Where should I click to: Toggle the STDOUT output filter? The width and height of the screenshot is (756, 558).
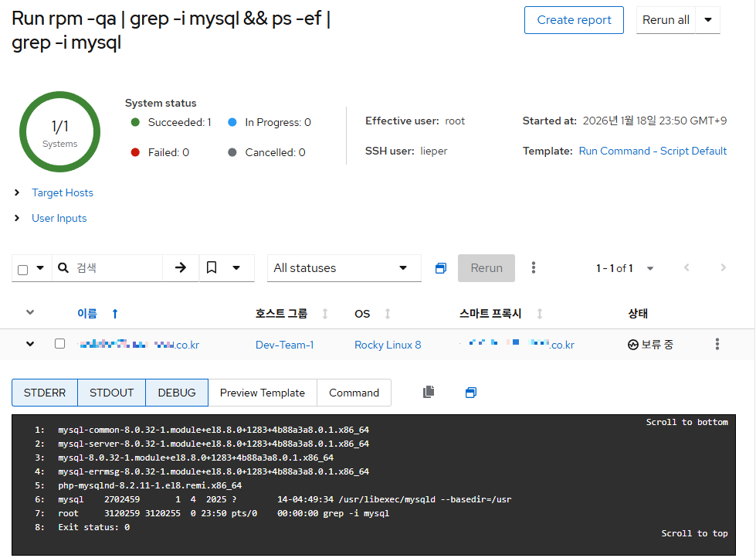111,393
